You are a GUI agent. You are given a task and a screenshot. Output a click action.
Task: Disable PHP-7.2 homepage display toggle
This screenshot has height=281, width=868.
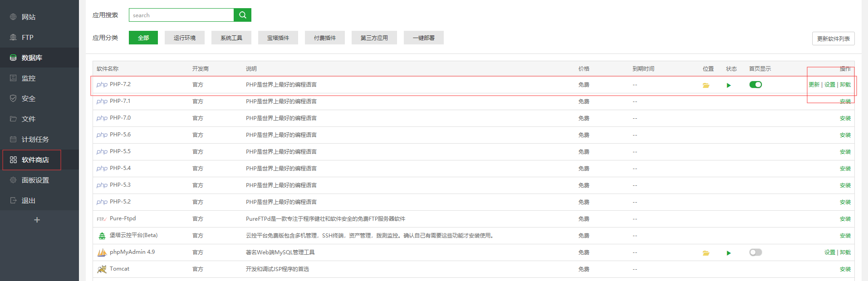755,85
